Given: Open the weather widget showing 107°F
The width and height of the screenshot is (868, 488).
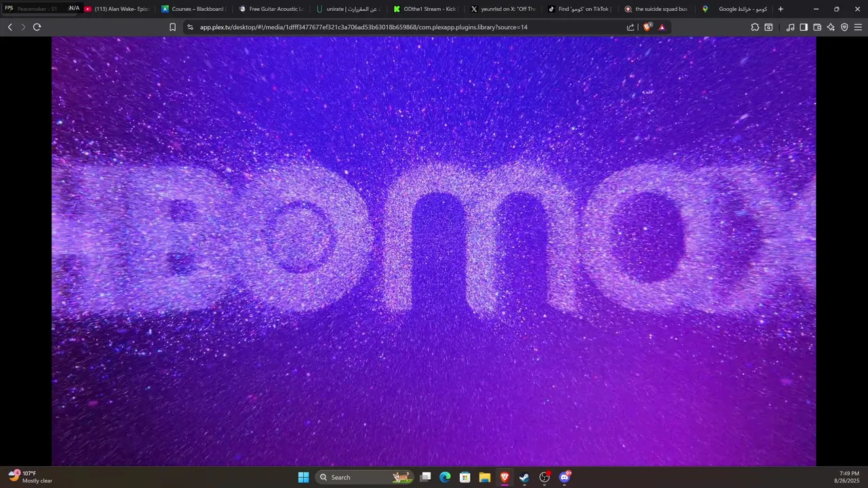Looking at the screenshot, I should click(x=31, y=477).
